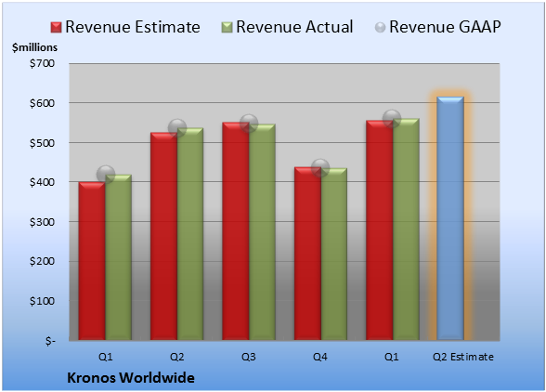Viewport: 546px width, 392px height.
Task: Click the GAAP marker above Q4 bars
Action: (320, 168)
